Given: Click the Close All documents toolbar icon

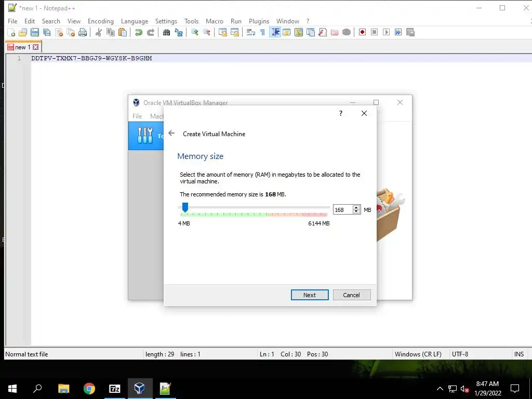Looking at the screenshot, I should tap(71, 32).
